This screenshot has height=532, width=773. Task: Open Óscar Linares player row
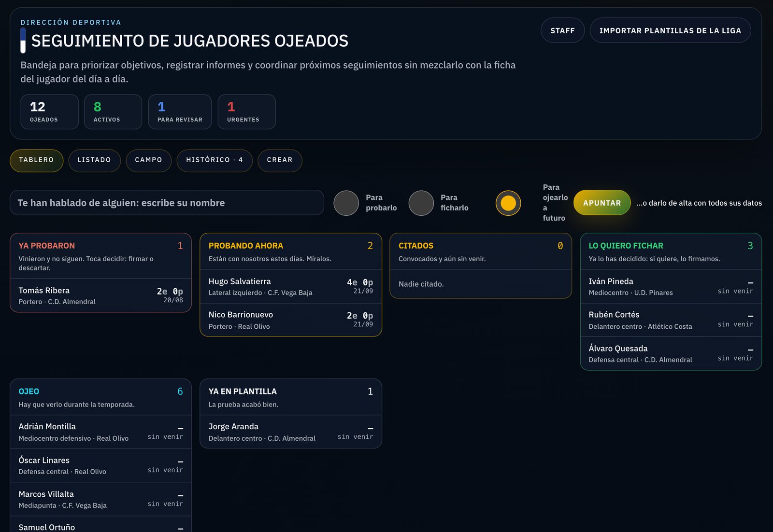pyautogui.click(x=100, y=465)
